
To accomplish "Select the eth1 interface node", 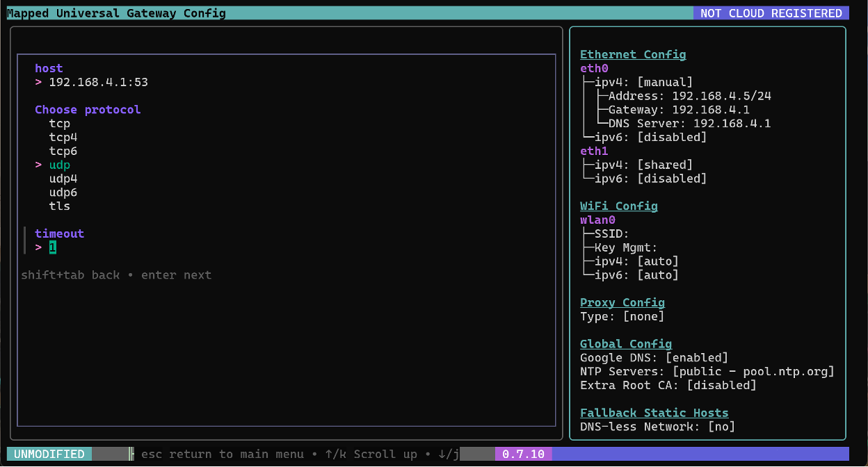I will 595,151.
